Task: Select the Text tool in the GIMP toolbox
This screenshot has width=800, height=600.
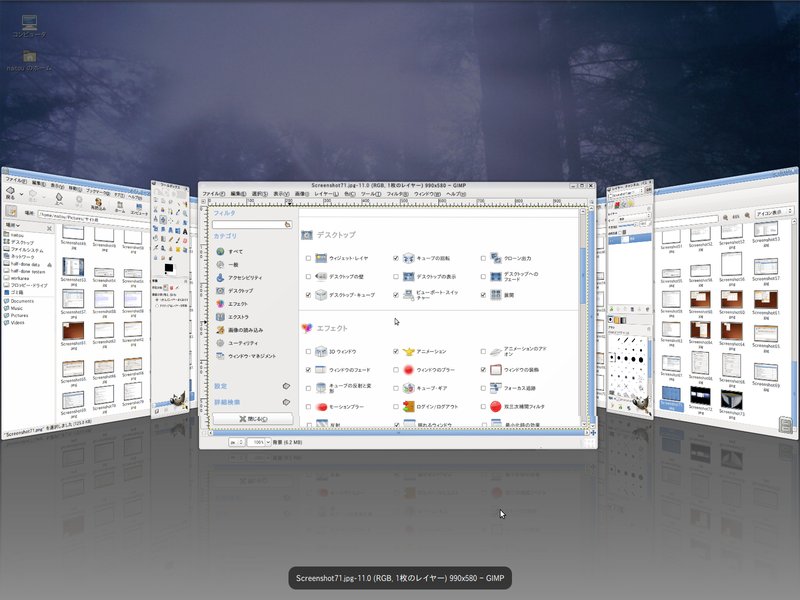Action: click(x=185, y=232)
